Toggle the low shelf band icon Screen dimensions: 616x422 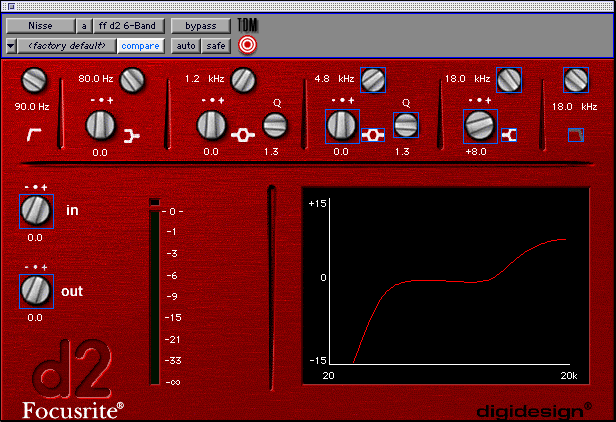tap(131, 136)
